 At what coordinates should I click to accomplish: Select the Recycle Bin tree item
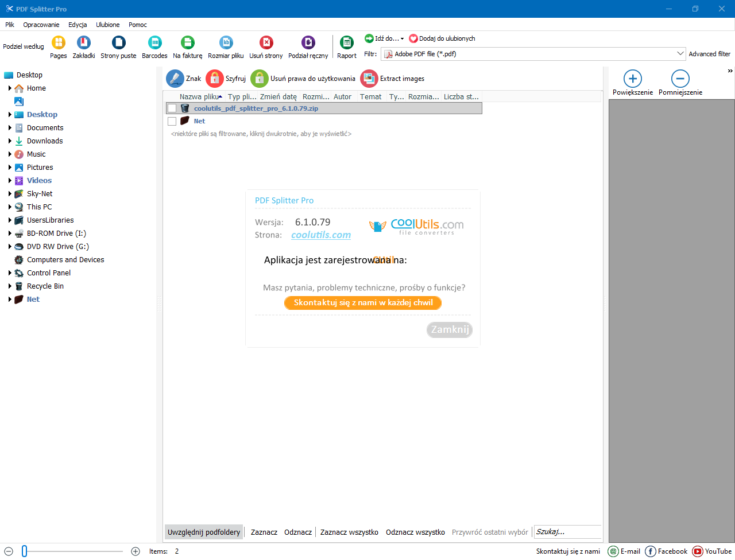pos(45,286)
